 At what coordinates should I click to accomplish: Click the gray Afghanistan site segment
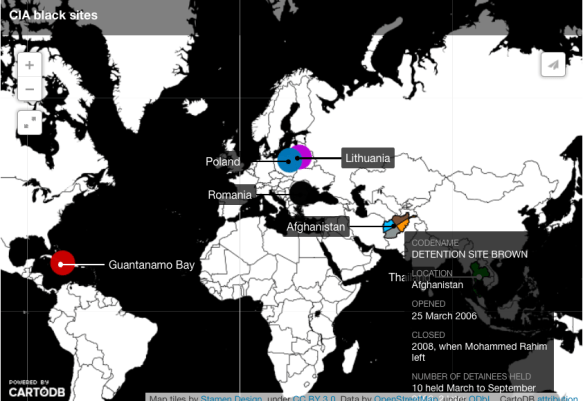click(x=392, y=233)
